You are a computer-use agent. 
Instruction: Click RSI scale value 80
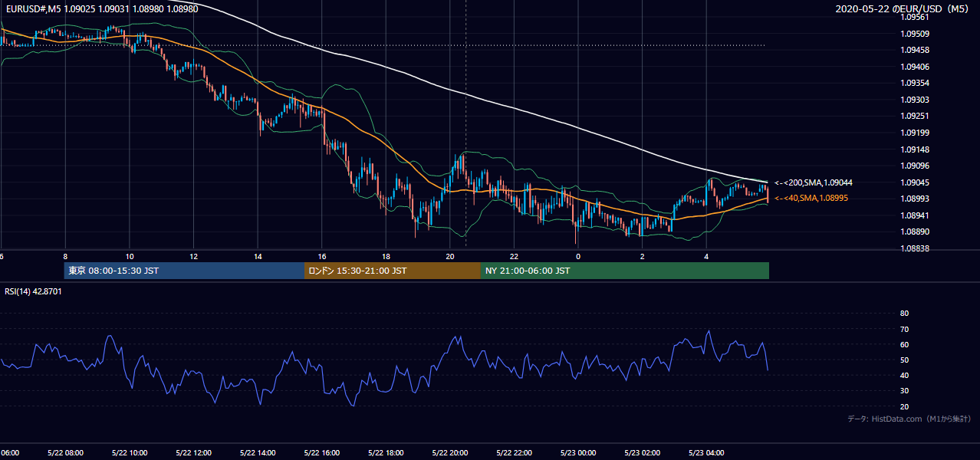coord(904,314)
